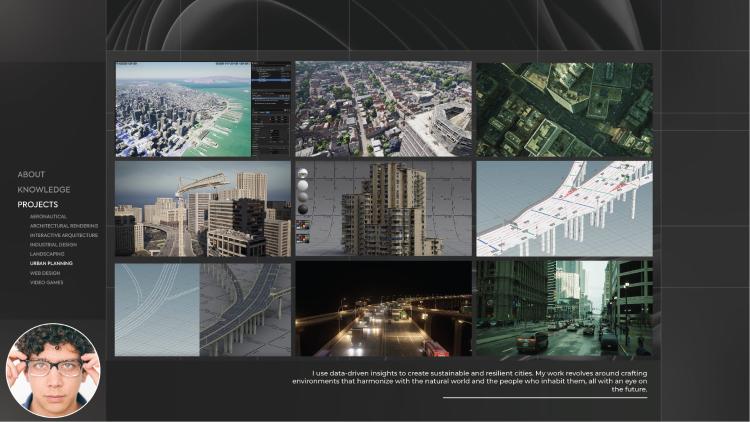The width and height of the screenshot is (750, 422).
Task: Go to Architectural Rendering projects
Action: click(x=64, y=226)
